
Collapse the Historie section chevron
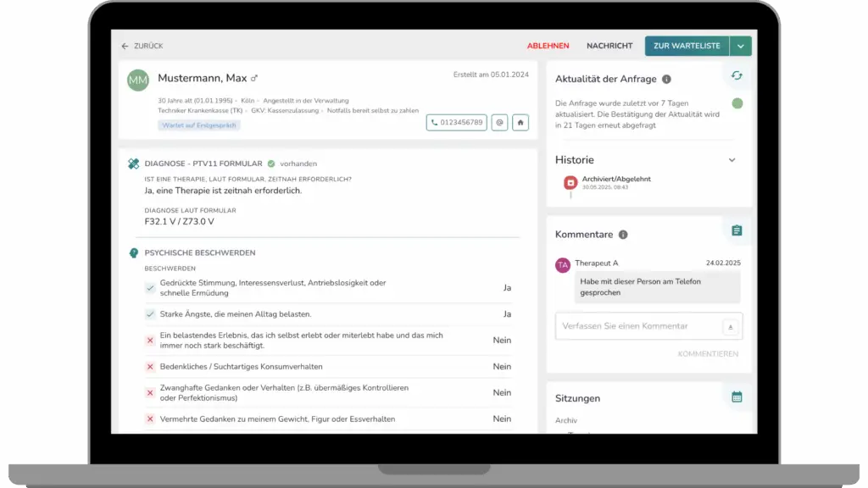[x=732, y=160]
